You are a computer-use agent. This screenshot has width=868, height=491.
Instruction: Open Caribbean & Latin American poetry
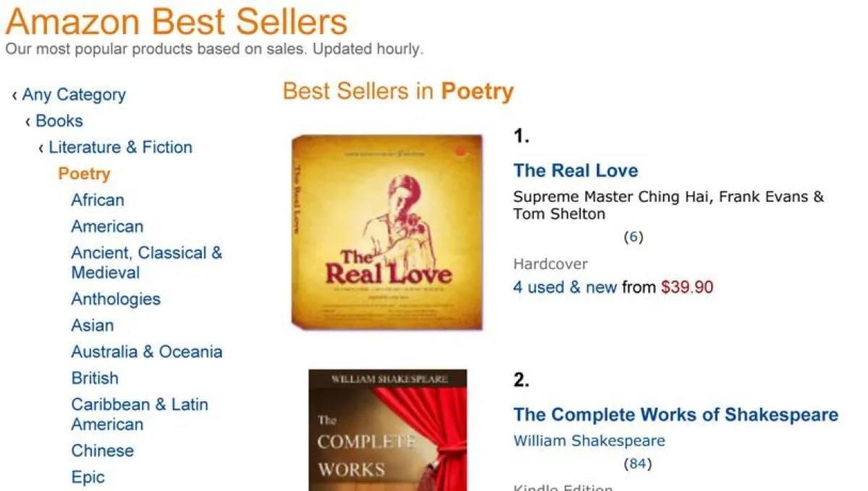tap(140, 404)
